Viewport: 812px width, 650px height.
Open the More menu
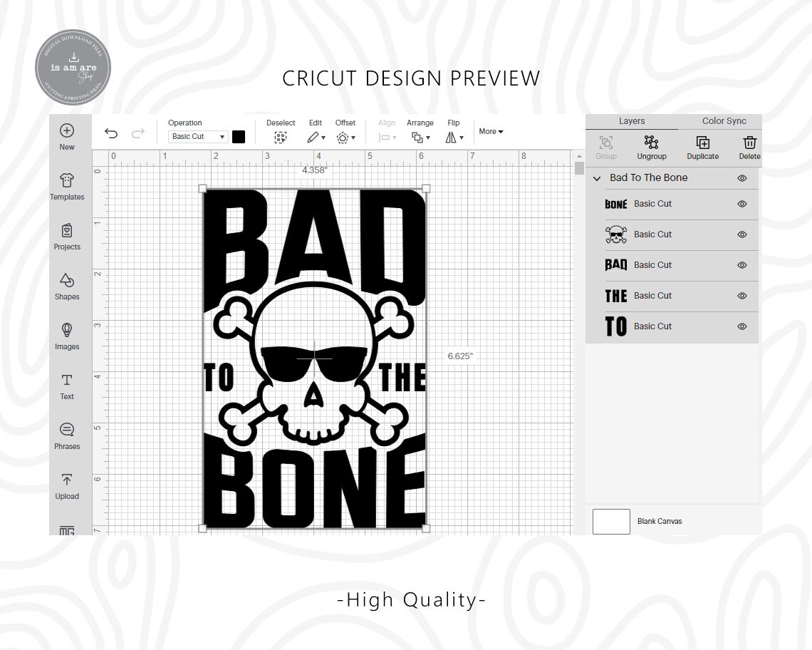490,131
